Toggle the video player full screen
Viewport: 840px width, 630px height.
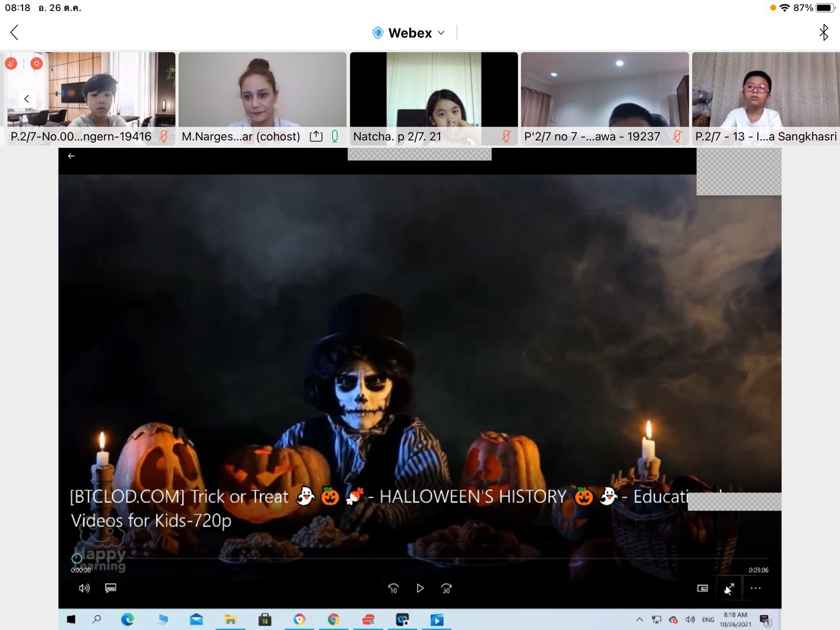(x=729, y=589)
